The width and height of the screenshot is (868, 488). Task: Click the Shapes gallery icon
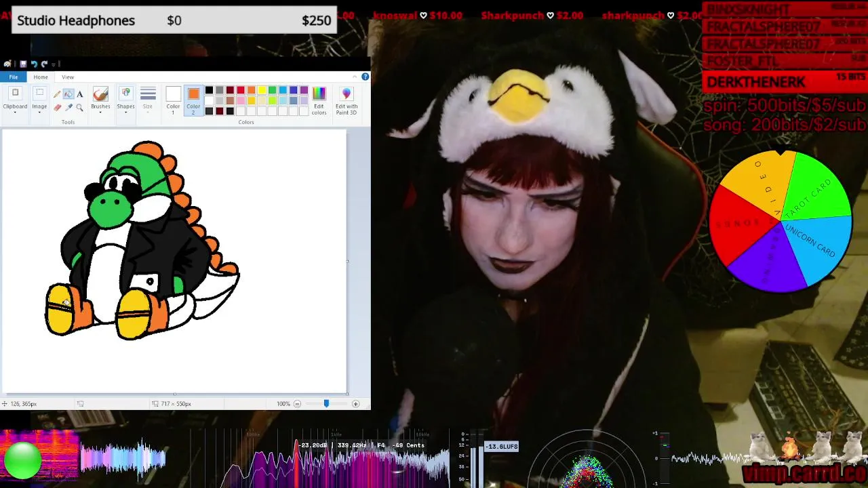pos(125,94)
